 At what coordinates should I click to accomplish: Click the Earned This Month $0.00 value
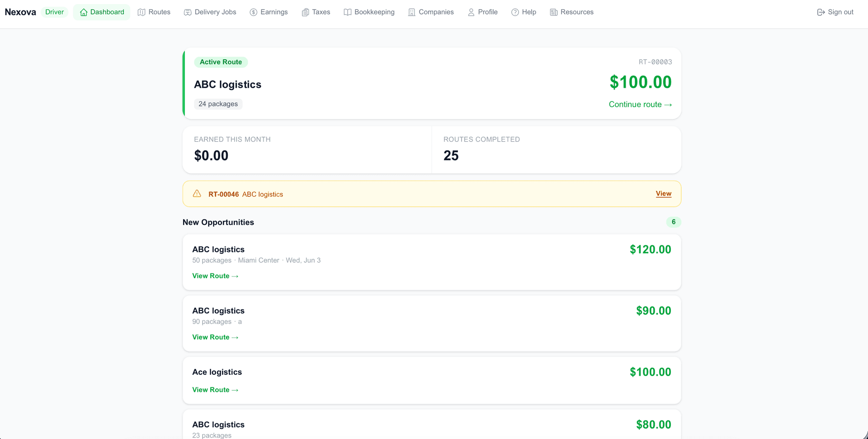point(211,156)
